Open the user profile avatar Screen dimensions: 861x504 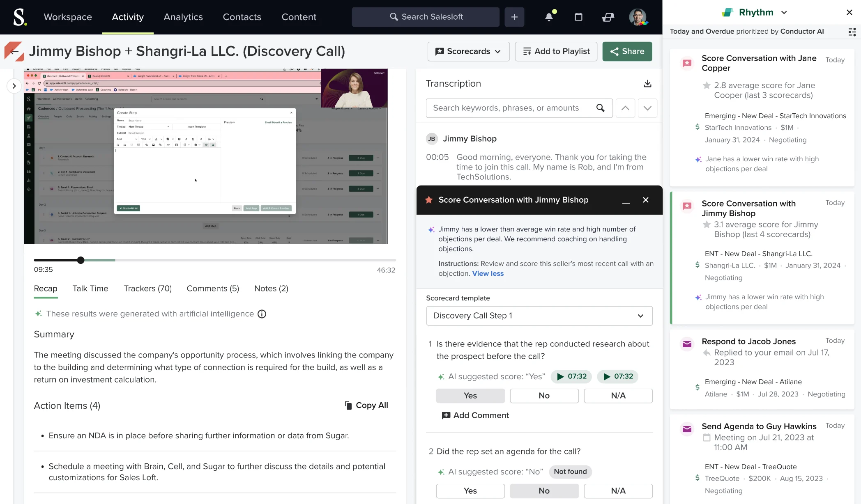point(638,17)
